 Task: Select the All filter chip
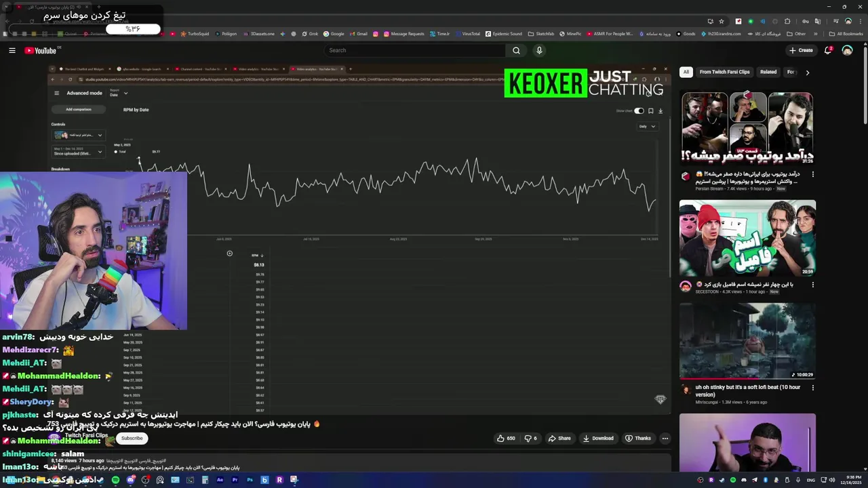[x=686, y=72]
